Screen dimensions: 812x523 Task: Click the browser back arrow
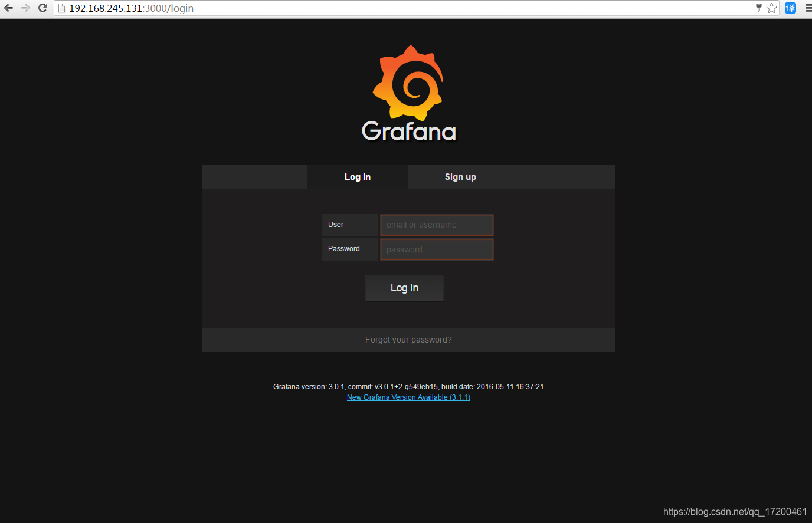point(8,8)
